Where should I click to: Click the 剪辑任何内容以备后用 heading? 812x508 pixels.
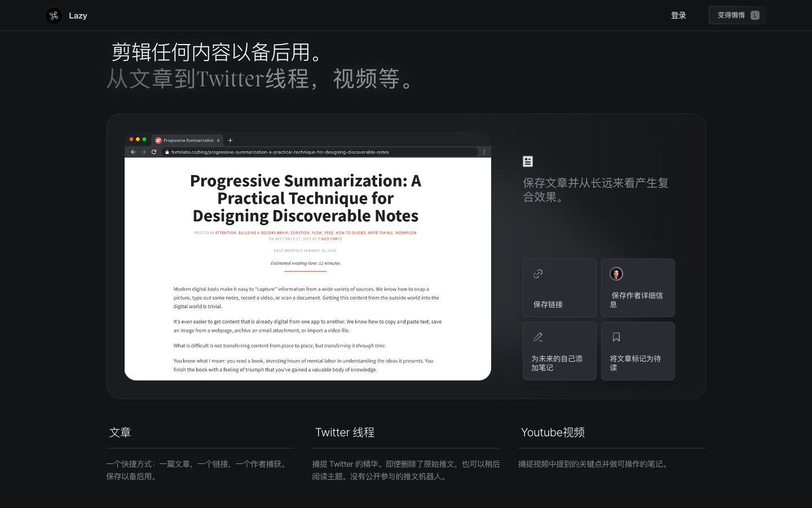217,52
